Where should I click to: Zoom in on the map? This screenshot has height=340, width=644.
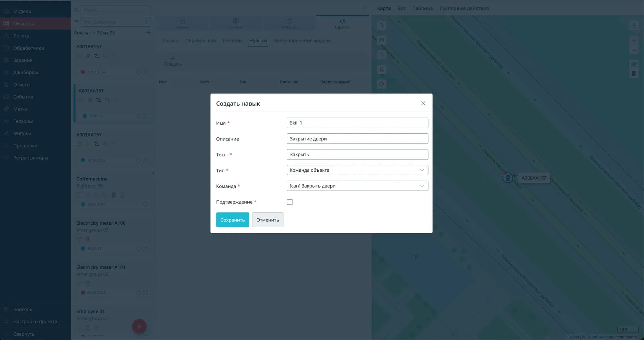coord(634,41)
